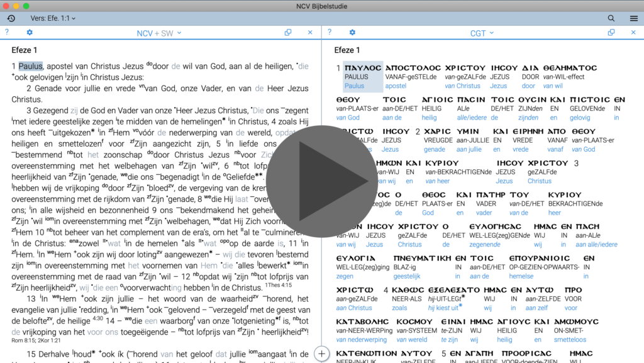This screenshot has height=363, width=644.
Task: Click the Efeze 1 heading in right pane
Action: coord(347,50)
